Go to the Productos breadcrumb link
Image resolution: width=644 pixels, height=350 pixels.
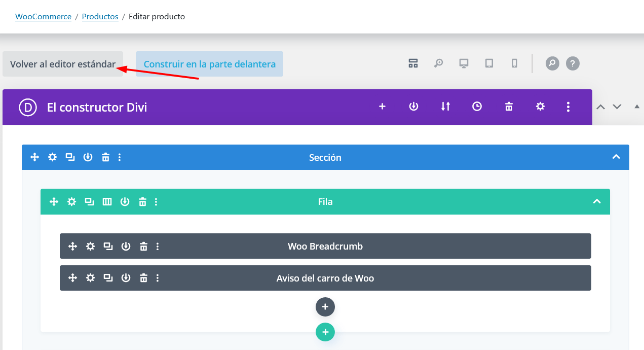tap(100, 17)
